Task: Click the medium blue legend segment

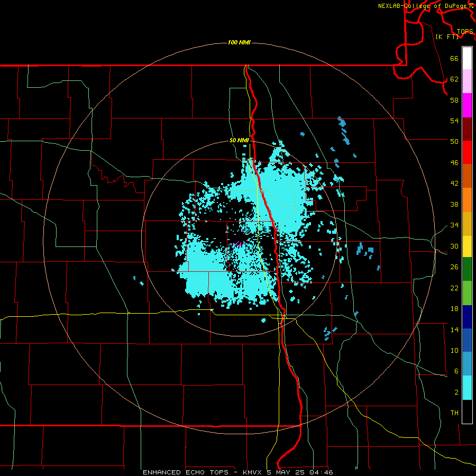Action: (x=467, y=340)
